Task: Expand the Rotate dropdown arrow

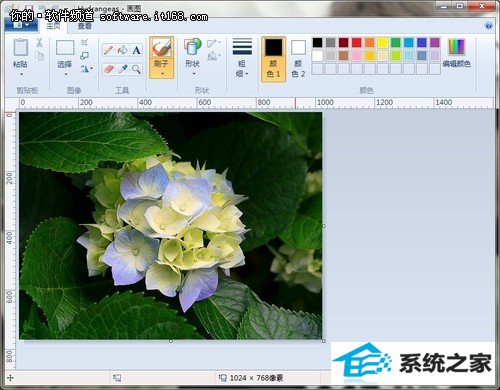Action: pyautogui.click(x=91, y=69)
